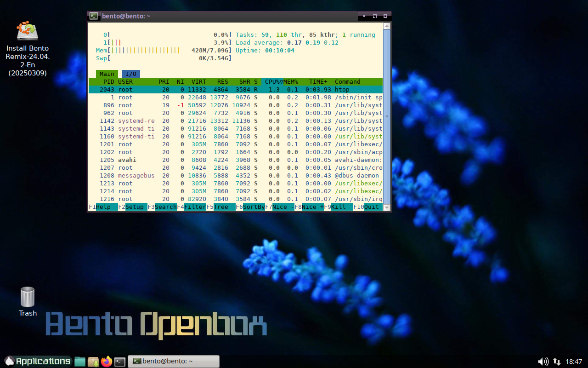Select process row PID 1142

[x=236, y=121]
